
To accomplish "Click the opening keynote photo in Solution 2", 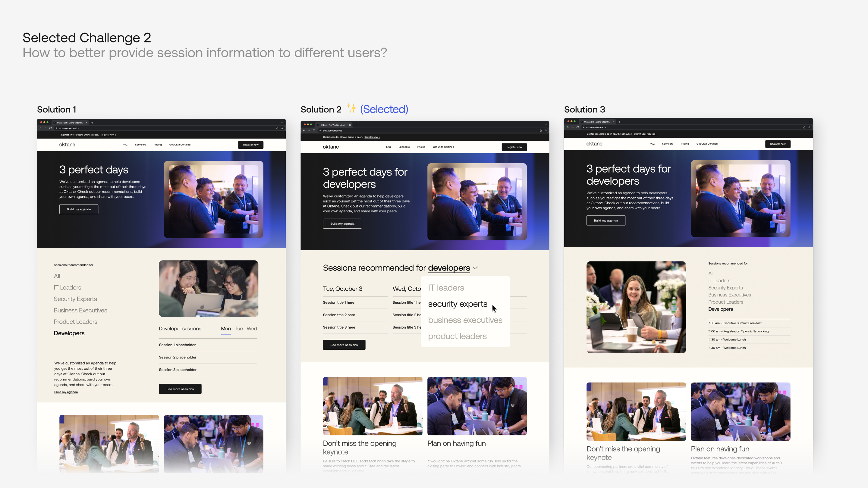I will coord(372,406).
